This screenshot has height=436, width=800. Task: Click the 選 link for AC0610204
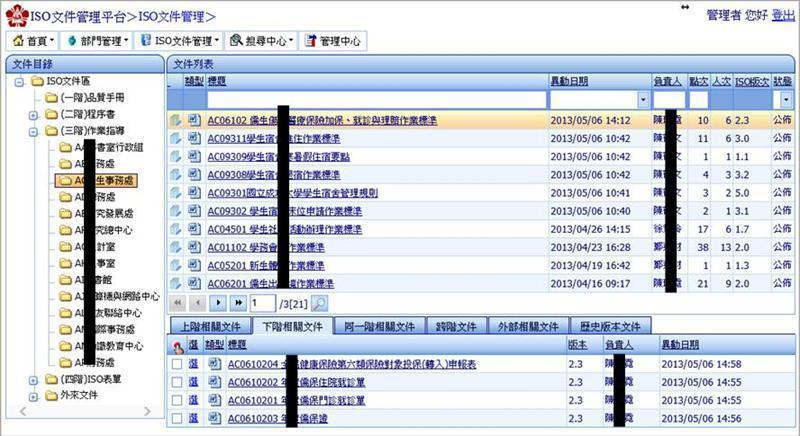pyautogui.click(x=193, y=364)
